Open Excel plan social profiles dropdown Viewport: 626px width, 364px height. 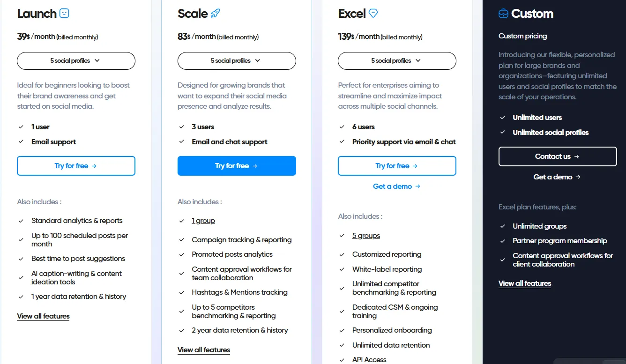tap(397, 61)
